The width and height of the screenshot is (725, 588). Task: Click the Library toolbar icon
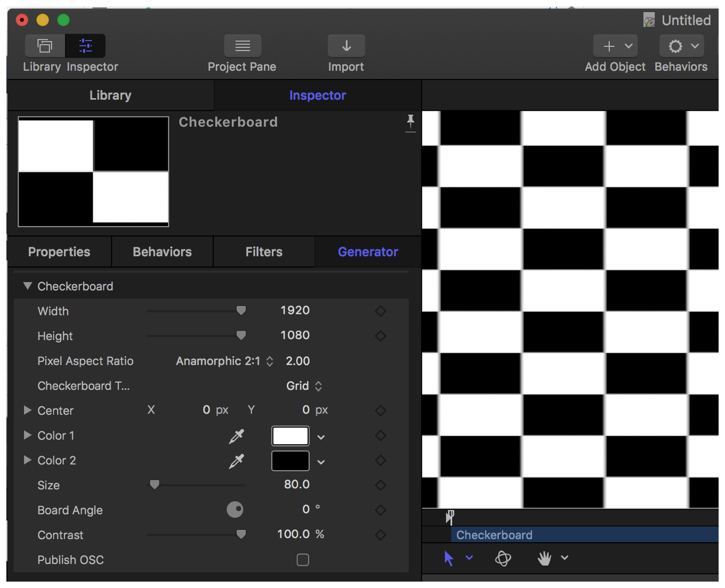click(x=45, y=46)
